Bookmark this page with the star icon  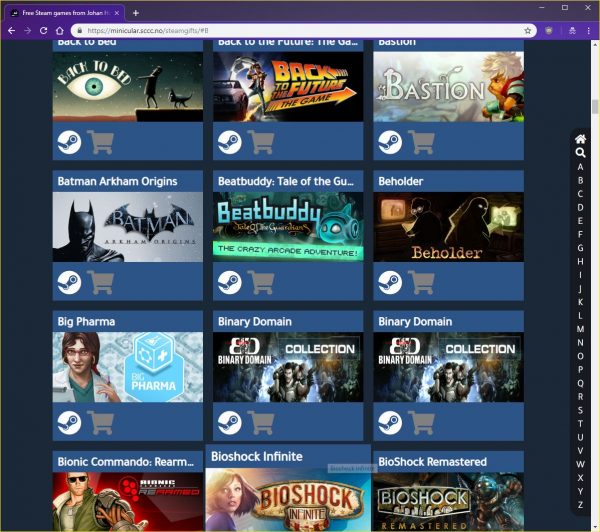click(528, 31)
